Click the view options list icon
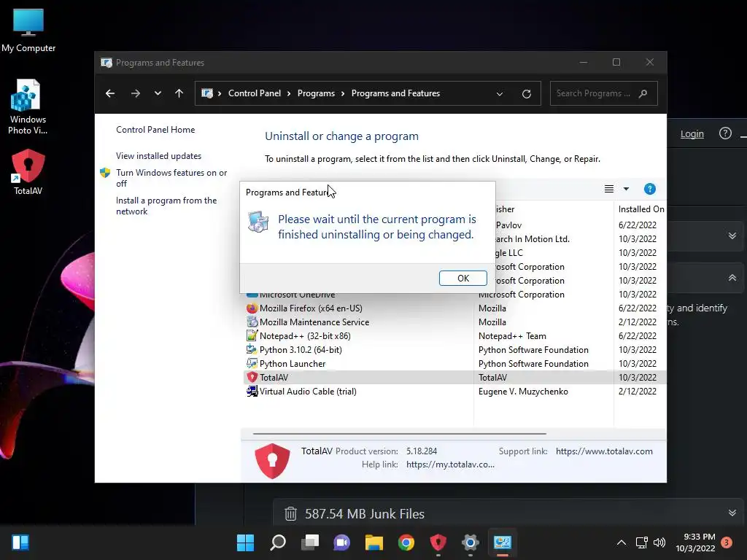Screen dimensions: 747x560 coord(609,189)
